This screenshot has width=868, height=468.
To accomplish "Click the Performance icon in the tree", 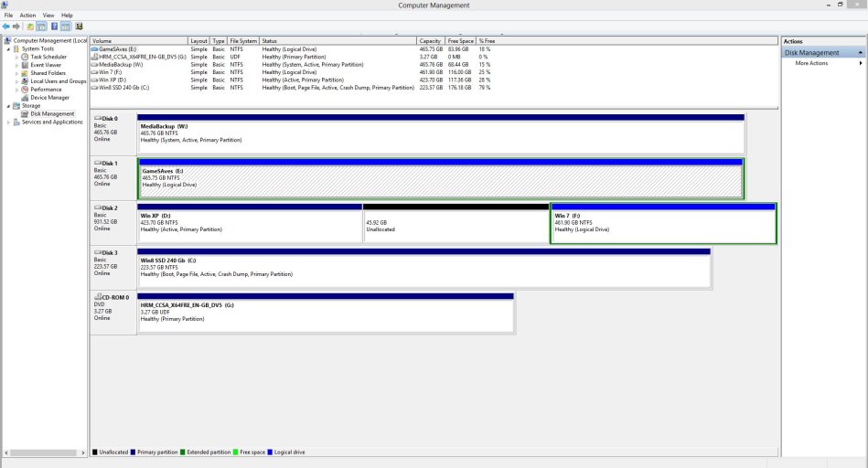I will click(x=25, y=89).
